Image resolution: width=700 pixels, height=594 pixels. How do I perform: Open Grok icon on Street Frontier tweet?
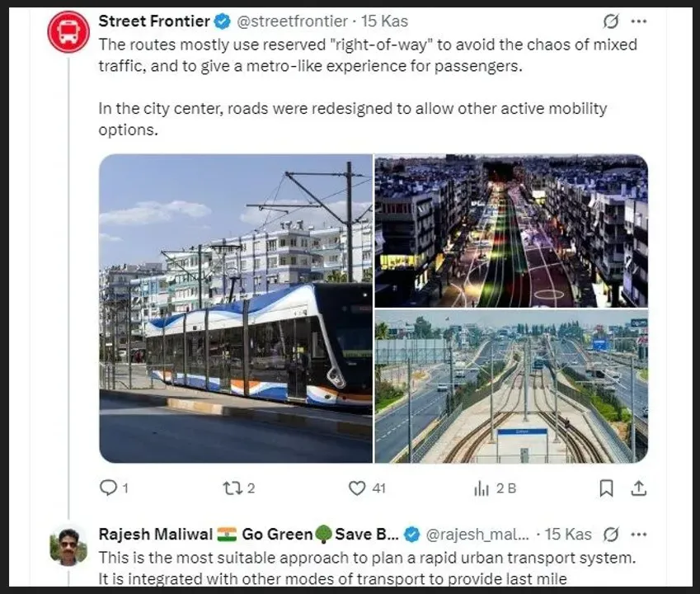pos(611,21)
